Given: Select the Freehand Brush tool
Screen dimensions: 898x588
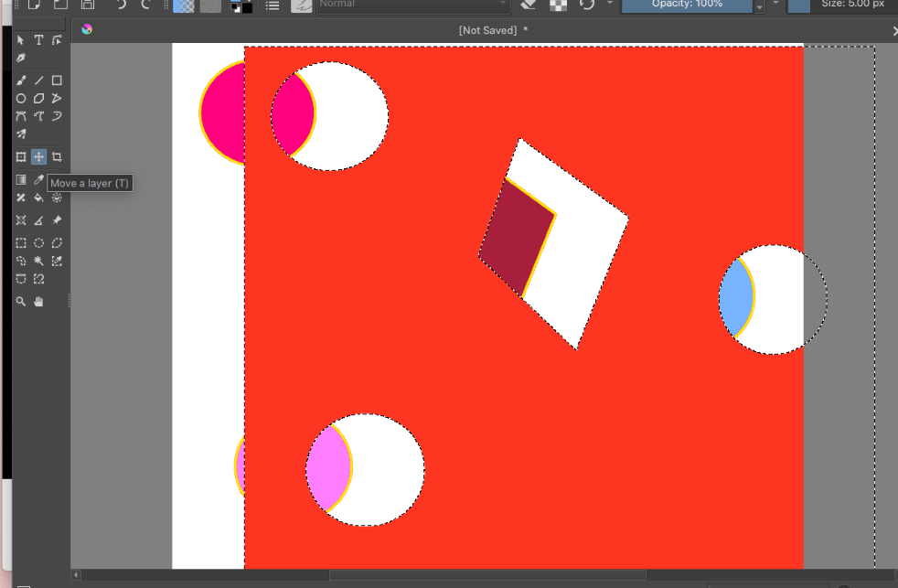Looking at the screenshot, I should (21, 80).
